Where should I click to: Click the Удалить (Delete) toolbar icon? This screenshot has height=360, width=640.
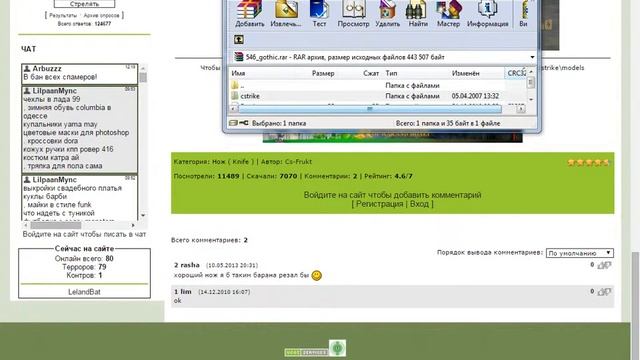(387, 14)
